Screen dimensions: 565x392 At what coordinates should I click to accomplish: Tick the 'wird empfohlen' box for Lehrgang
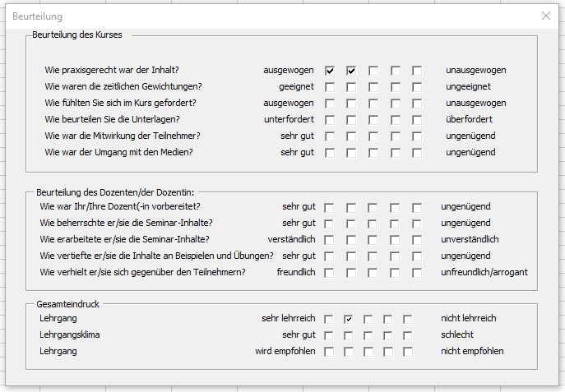click(x=329, y=352)
